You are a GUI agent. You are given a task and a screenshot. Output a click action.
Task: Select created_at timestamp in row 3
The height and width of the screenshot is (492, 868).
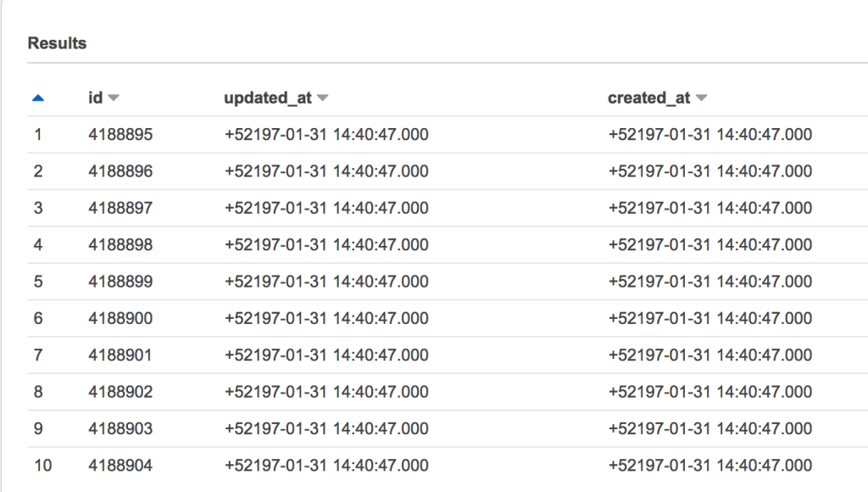709,208
